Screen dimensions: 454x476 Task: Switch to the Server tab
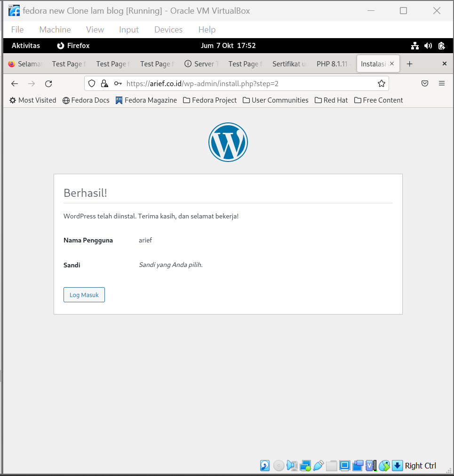[x=202, y=64]
